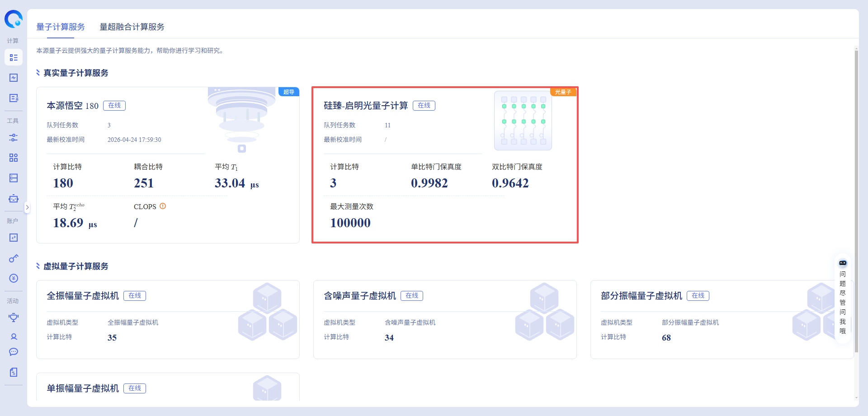The height and width of the screenshot is (416, 868).
Task: Switch to 量超融合计算服务 tab
Action: (x=132, y=27)
